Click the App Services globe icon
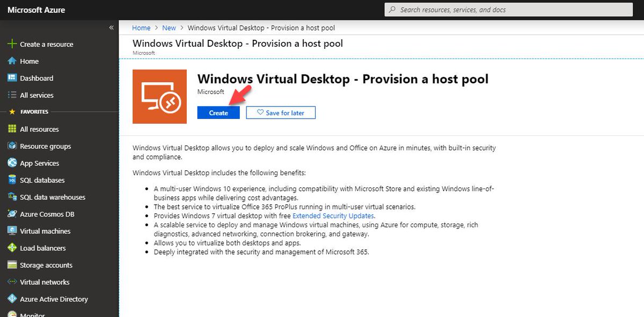Screen dimensions: 644x317 coord(12,163)
